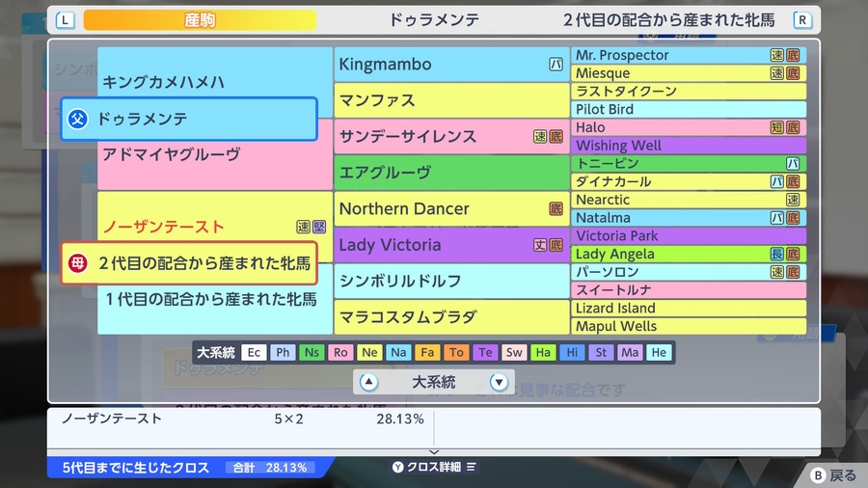Screen dimensions: 868x488
Task: Select Kingmambo pedigree cell
Action: coord(451,65)
